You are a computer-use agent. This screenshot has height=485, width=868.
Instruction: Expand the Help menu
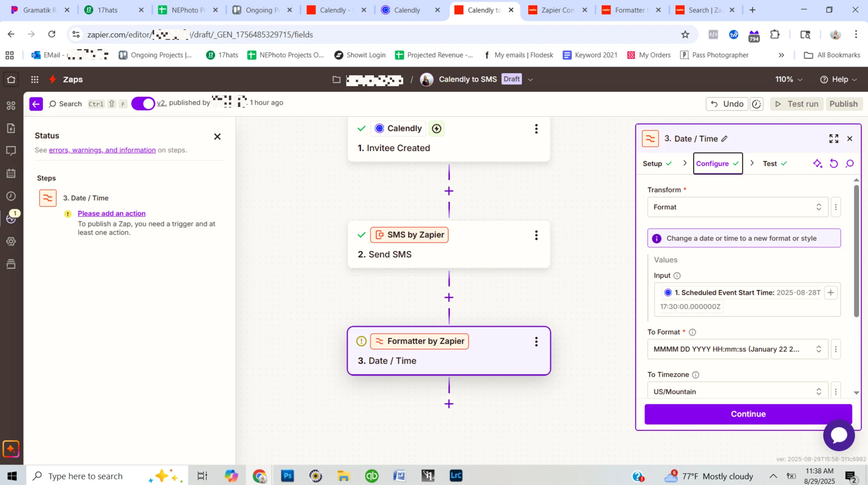coord(839,79)
